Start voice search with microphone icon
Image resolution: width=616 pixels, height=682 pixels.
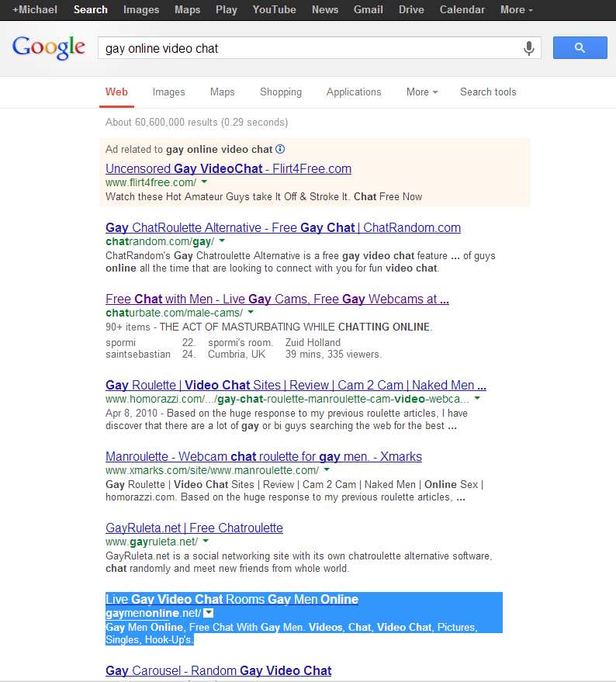pyautogui.click(x=528, y=48)
